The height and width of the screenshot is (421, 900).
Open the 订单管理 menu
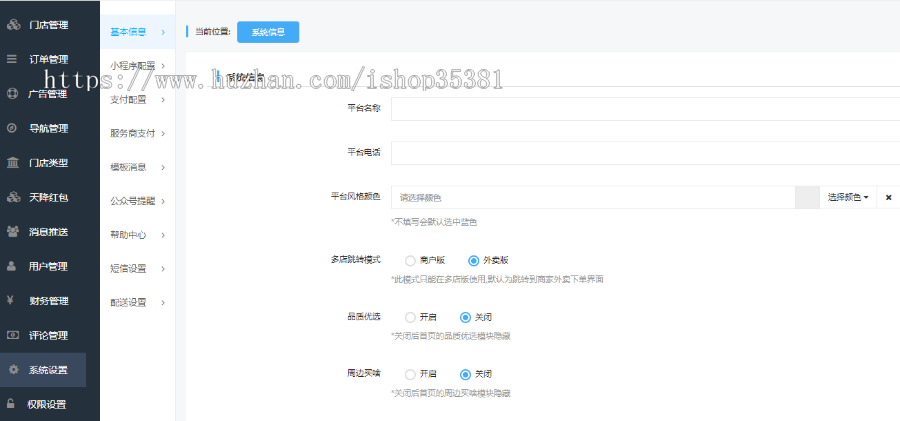pyautogui.click(x=50, y=59)
